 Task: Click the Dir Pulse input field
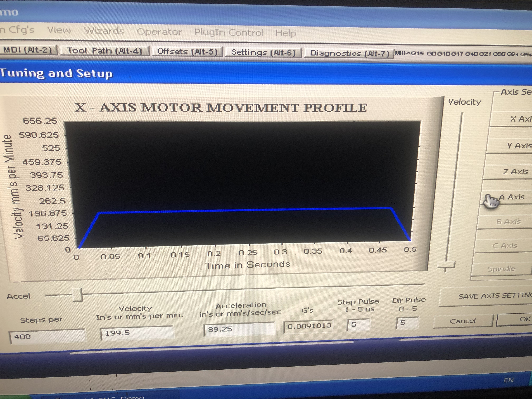click(407, 322)
